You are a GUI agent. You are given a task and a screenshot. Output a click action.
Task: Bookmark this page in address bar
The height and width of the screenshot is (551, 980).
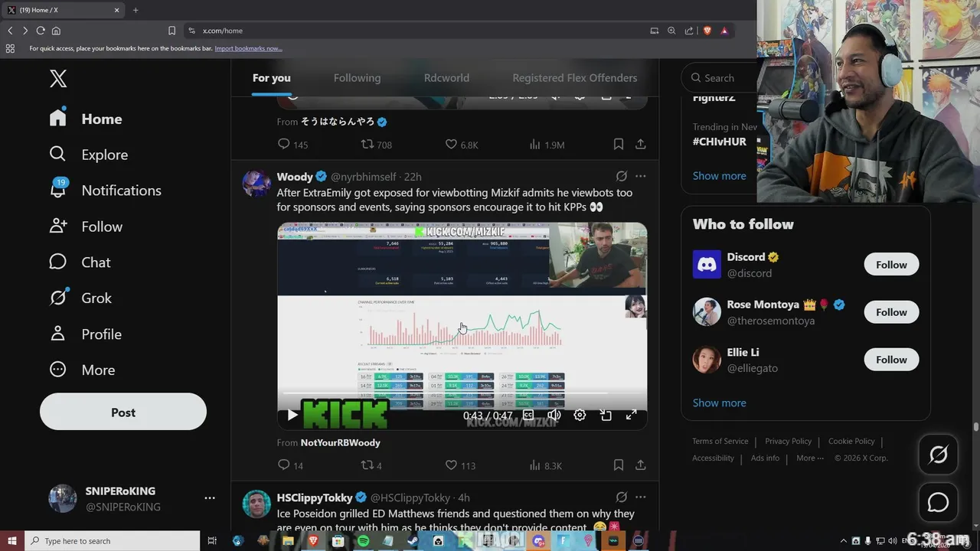[x=171, y=31]
